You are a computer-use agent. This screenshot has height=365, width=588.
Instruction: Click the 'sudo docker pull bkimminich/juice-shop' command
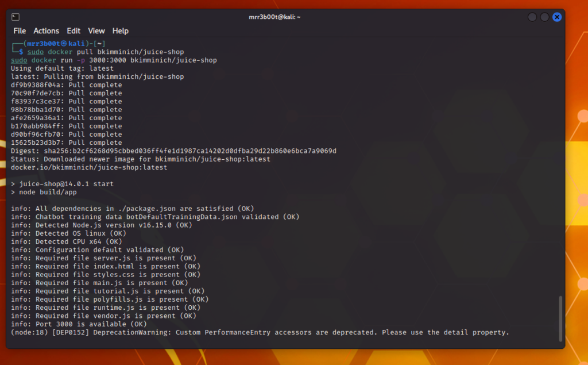[x=106, y=52]
